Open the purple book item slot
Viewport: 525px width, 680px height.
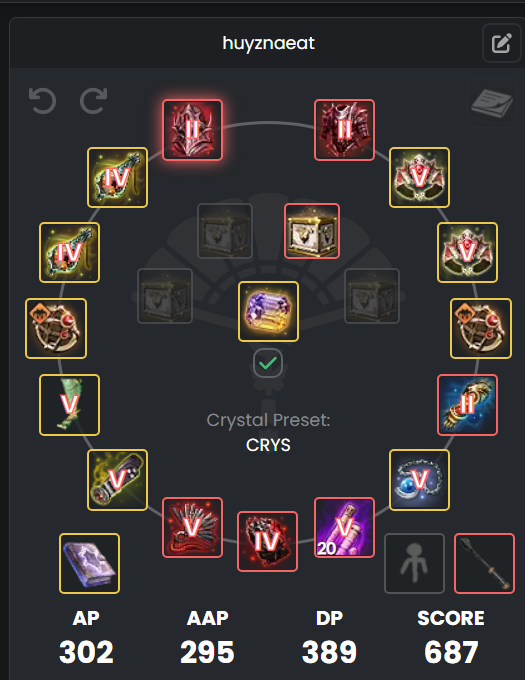coord(89,563)
